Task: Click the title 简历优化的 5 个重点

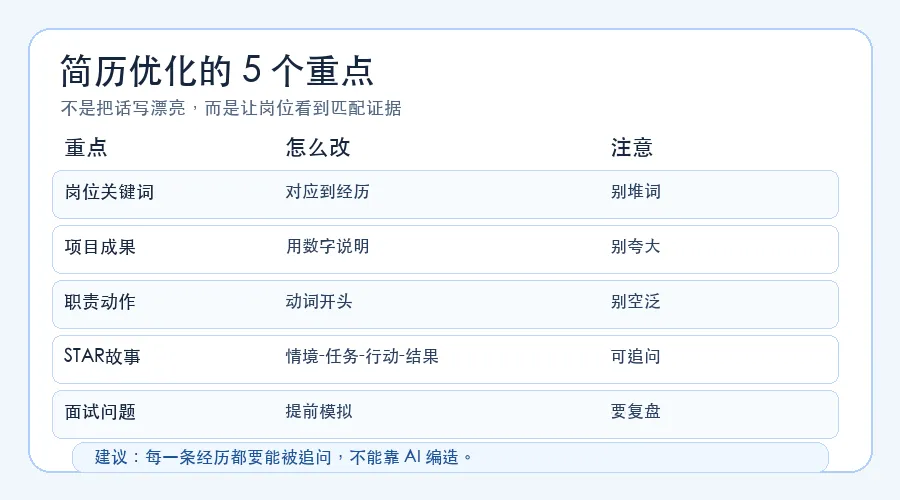Action: [217, 71]
